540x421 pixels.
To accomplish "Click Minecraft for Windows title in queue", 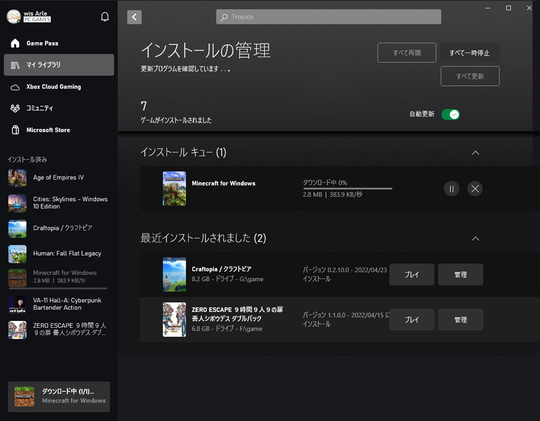I will coord(224,183).
